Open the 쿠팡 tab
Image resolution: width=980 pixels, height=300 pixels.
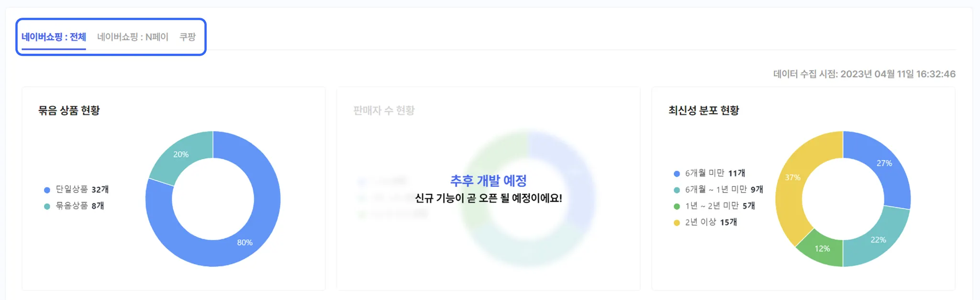[x=188, y=37]
